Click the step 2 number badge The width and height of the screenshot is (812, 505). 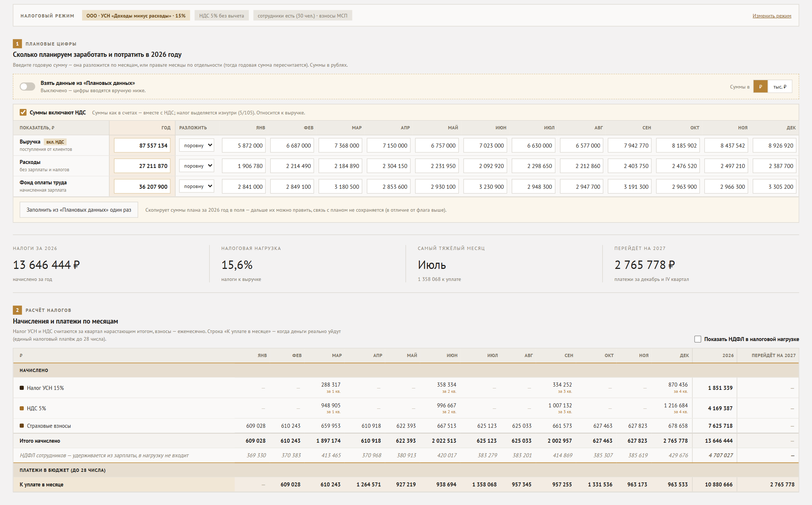pos(17,310)
